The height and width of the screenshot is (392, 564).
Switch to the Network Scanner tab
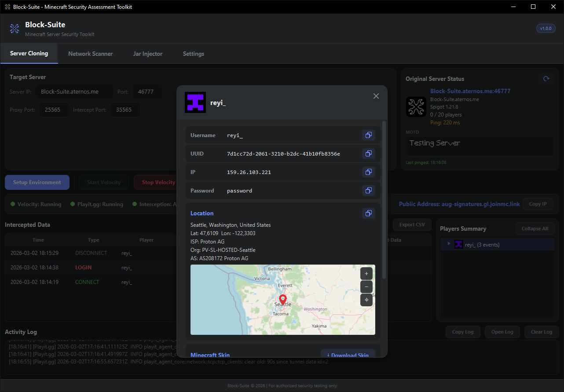tap(90, 54)
